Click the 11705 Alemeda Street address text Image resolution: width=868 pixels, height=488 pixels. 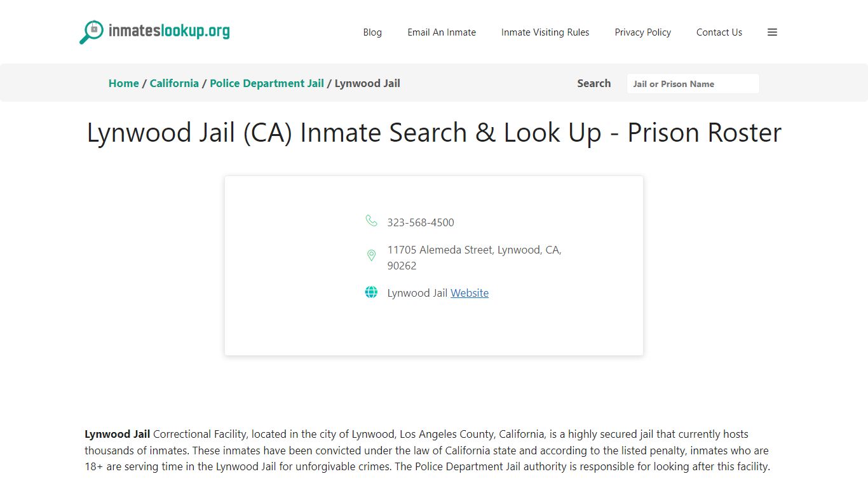[473, 250]
